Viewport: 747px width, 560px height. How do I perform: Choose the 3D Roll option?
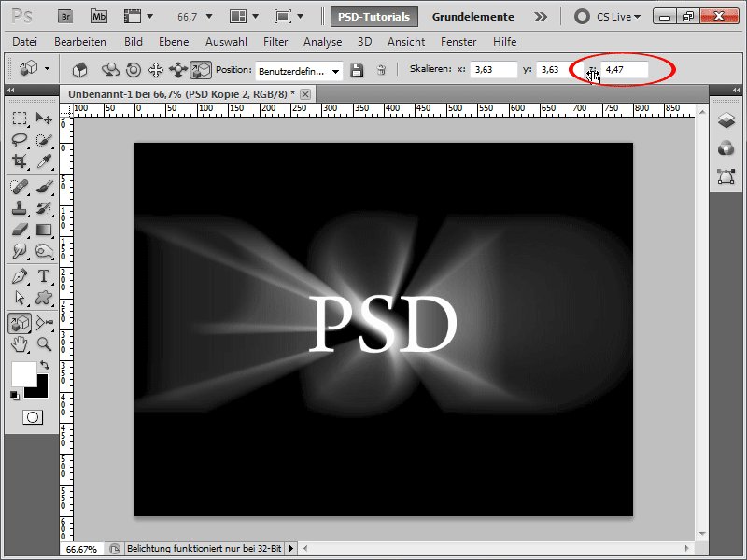(x=134, y=70)
